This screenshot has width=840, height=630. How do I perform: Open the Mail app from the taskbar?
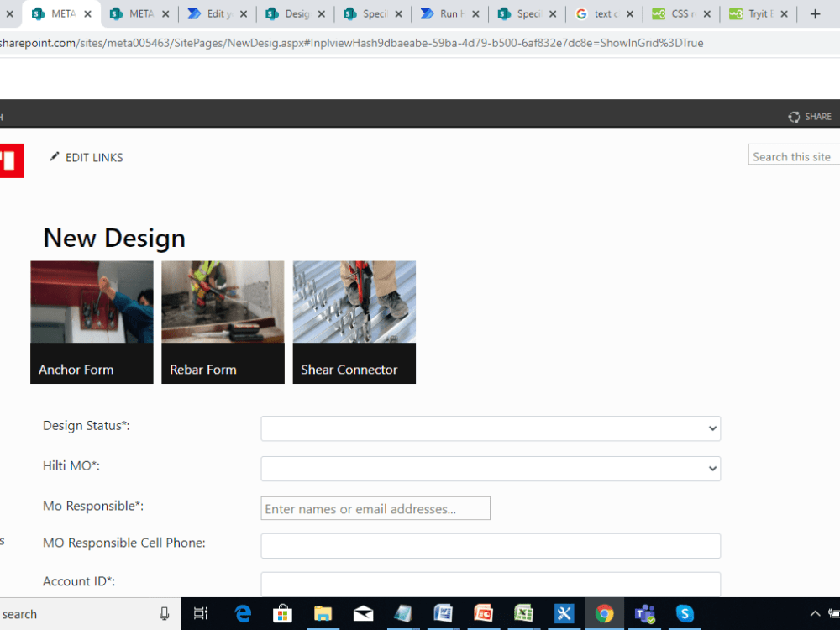click(363, 613)
